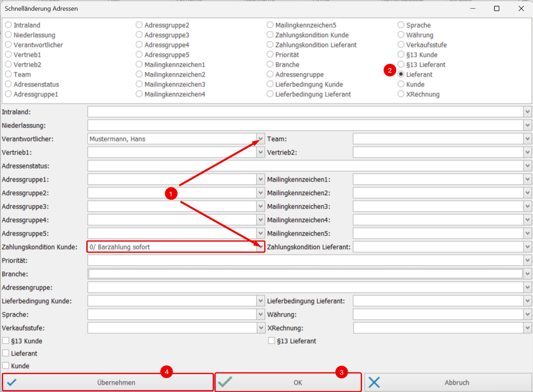Minimize the Schnelländerung Adressen window

coord(473,8)
